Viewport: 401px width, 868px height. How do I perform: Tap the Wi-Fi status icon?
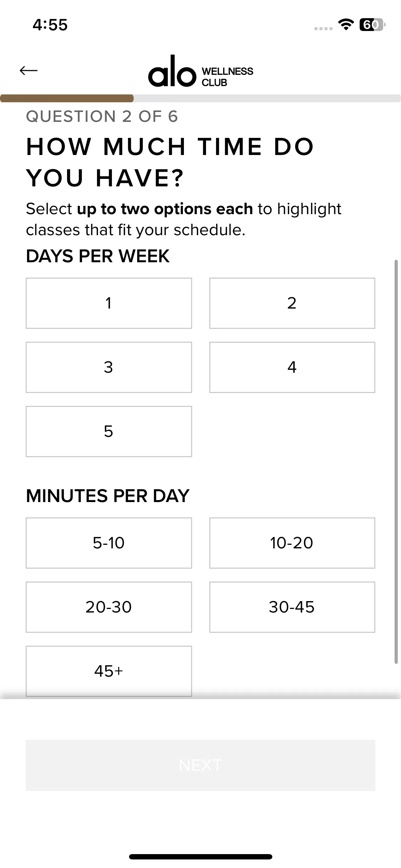tap(345, 25)
